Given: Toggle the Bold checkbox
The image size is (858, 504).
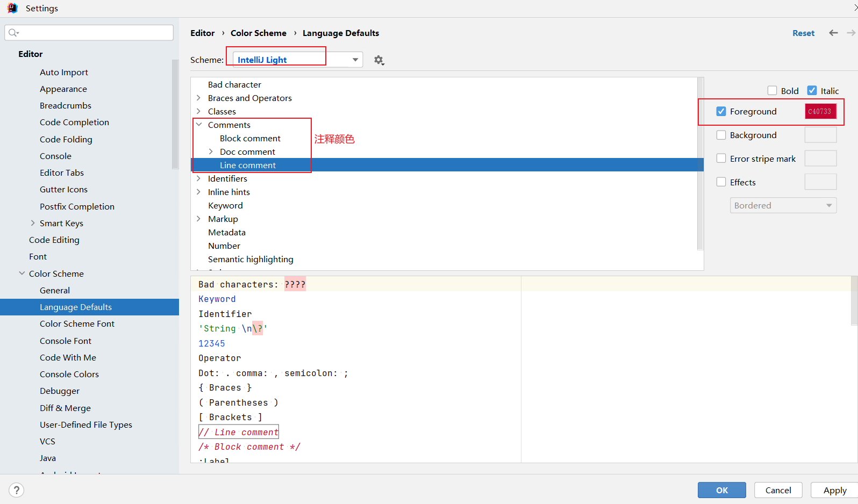Looking at the screenshot, I should [773, 91].
